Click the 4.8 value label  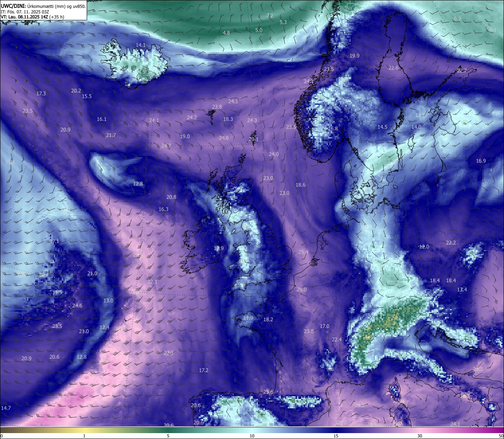coord(226,33)
